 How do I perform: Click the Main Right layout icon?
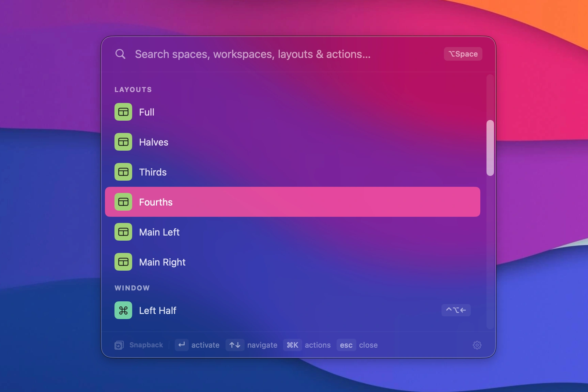click(x=123, y=262)
